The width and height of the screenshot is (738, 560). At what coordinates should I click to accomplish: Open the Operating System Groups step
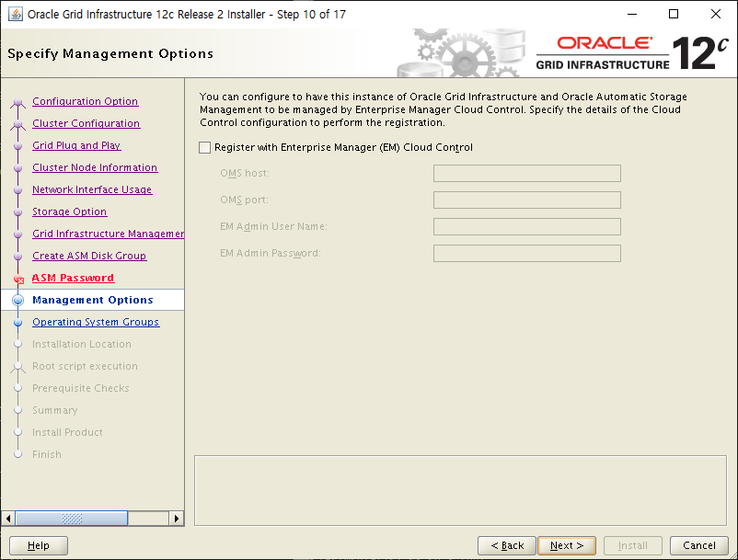(x=96, y=322)
